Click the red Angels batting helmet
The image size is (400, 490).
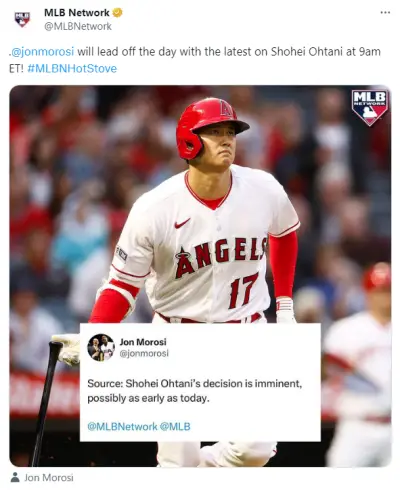coord(211,127)
